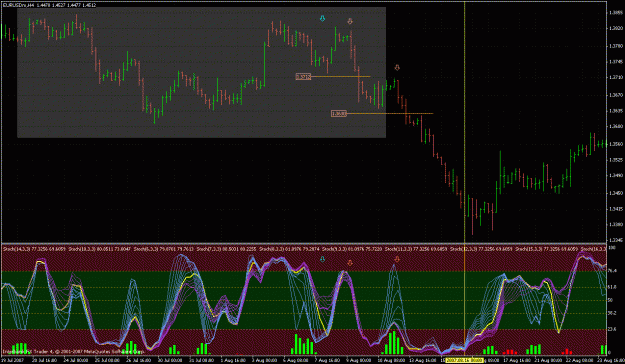Viewport: 625px width, 364px height.
Task: Click the 23.6 level on indicator scale
Action: pyautogui.click(x=613, y=329)
